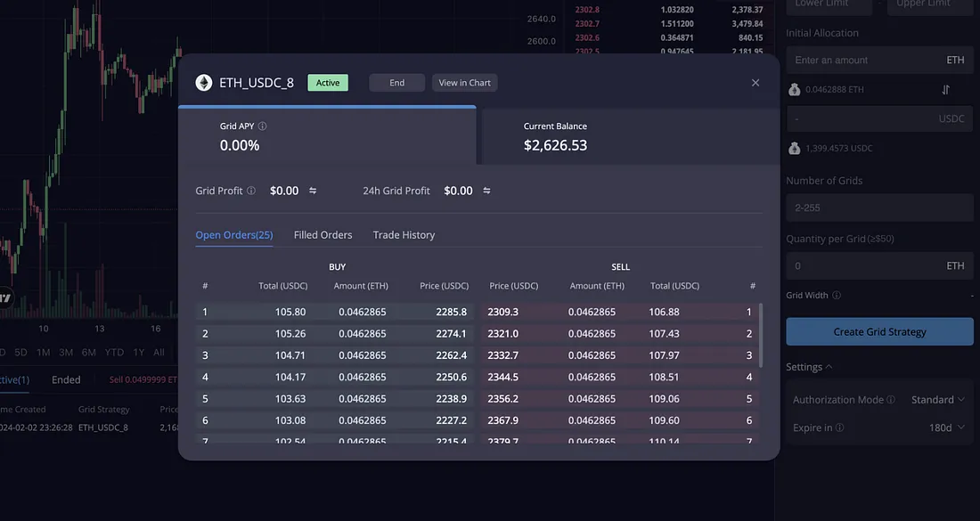Click the ETH_USDC_8 row in strategy list
980x521 pixels.
[89, 427]
